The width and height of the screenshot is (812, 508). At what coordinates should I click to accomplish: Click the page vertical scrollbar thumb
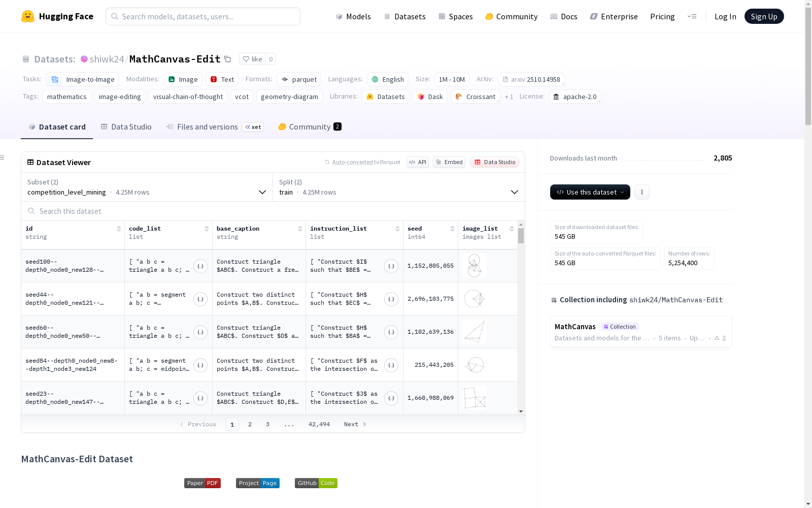point(808,66)
